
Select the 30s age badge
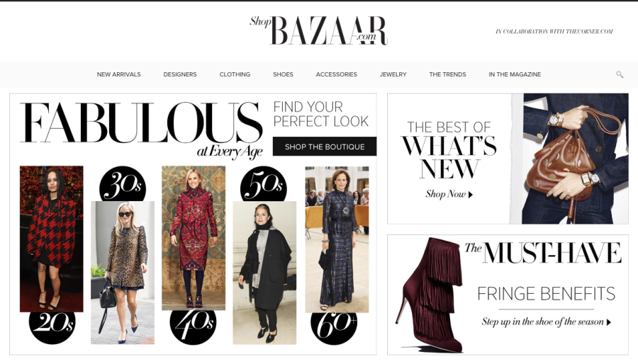123,184
